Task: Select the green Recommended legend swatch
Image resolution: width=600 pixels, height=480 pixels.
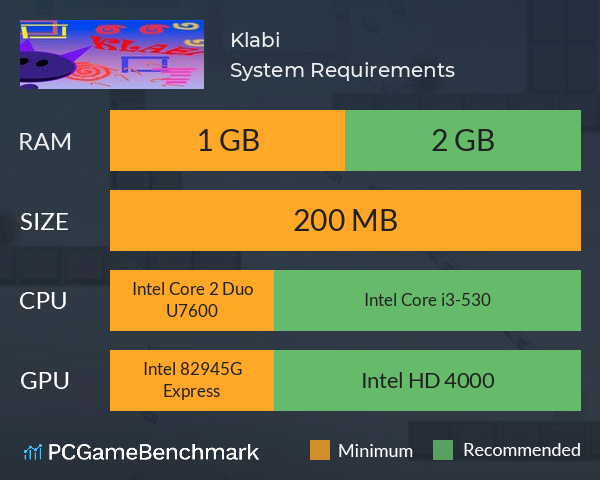Action: [443, 450]
